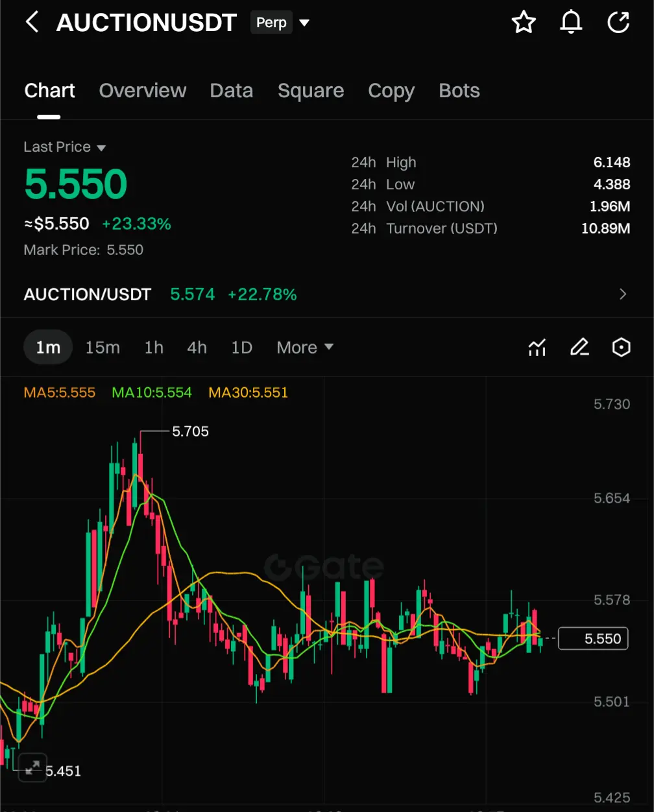Click the Mark Price: 5.550 text
The width and height of the screenshot is (654, 812).
coord(84,250)
